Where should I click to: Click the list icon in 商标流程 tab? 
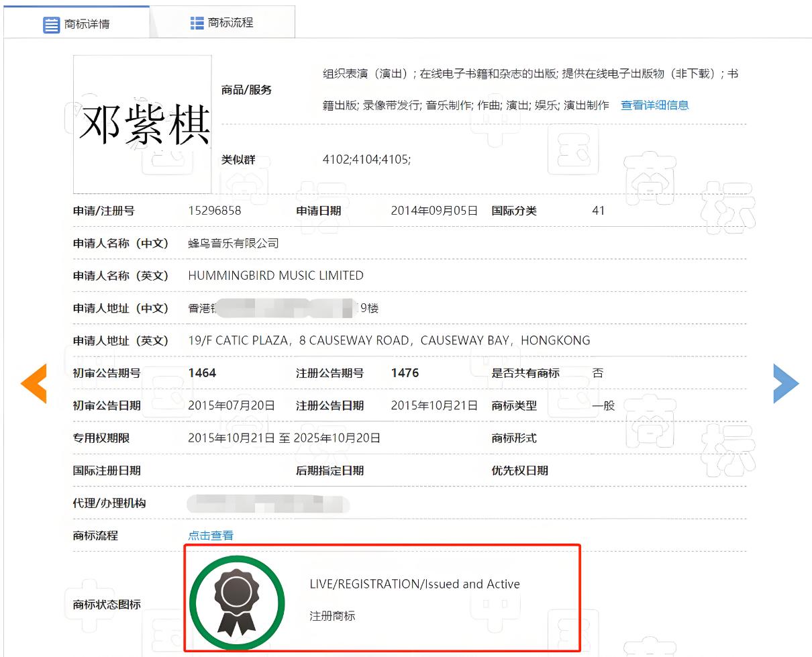tap(197, 23)
